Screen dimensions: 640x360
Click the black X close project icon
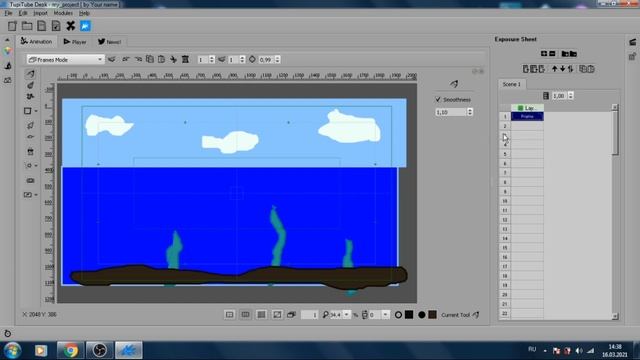coord(71,26)
